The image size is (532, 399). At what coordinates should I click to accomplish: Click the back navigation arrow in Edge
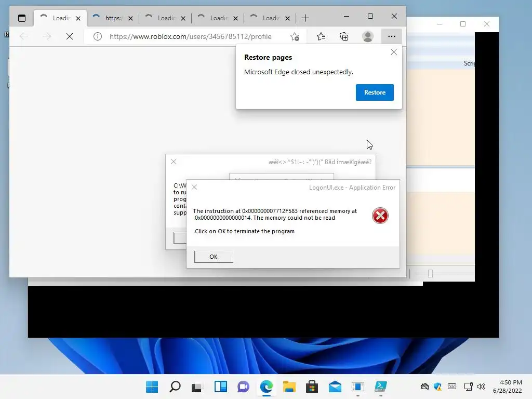[x=24, y=36]
